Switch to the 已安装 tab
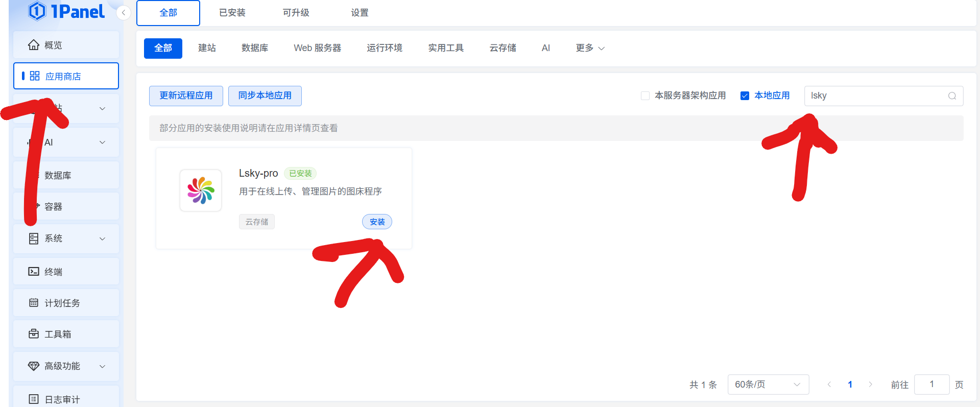Viewport: 980px width, 407px height. pos(232,13)
